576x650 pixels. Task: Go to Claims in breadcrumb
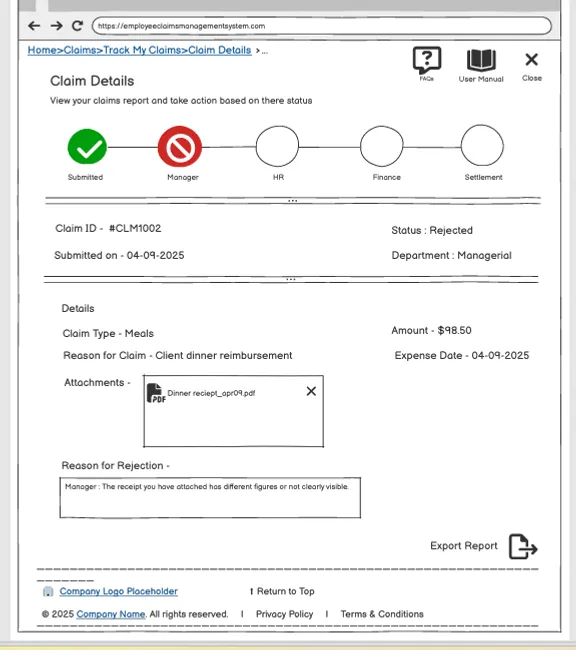tap(80, 50)
